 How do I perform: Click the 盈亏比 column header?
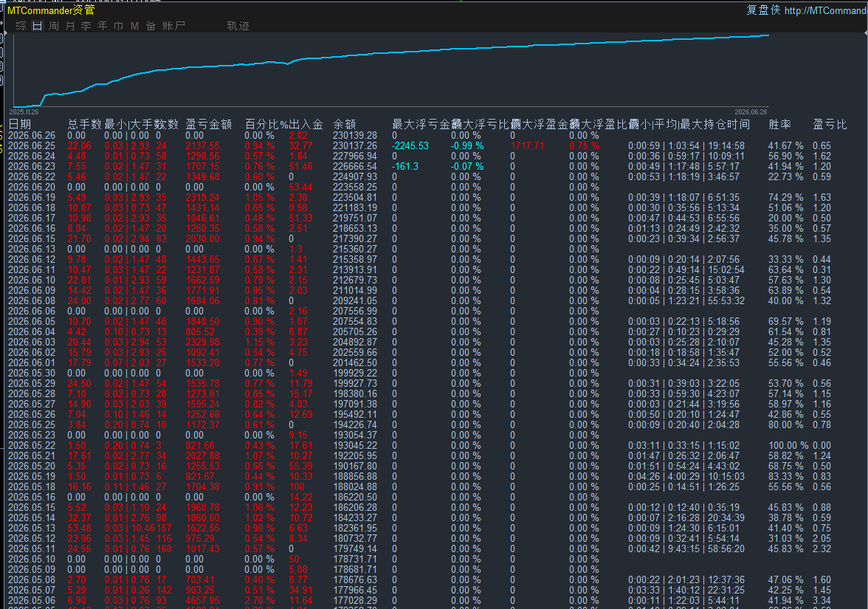pyautogui.click(x=830, y=125)
